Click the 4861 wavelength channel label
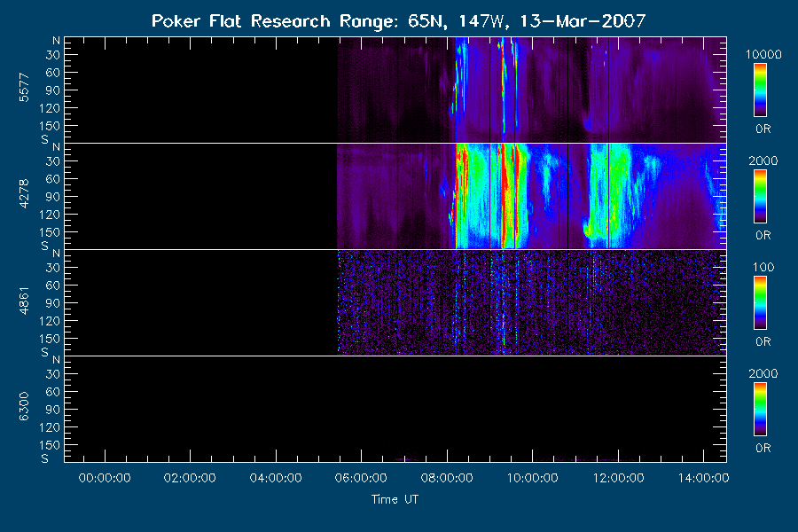 (24, 301)
